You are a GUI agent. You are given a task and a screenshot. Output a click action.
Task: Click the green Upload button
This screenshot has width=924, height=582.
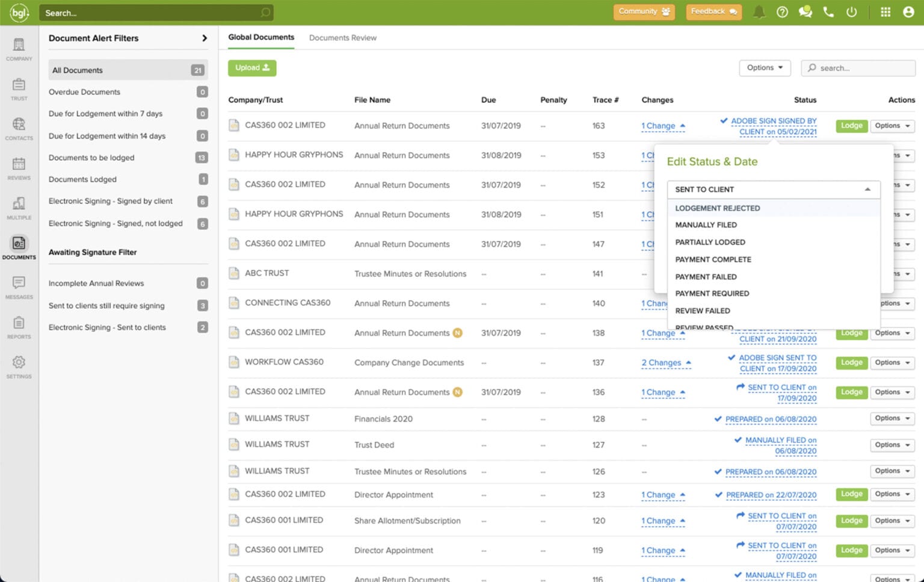click(x=252, y=68)
